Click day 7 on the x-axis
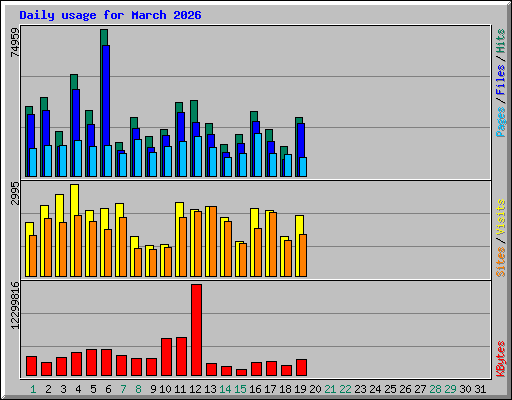 123,389
